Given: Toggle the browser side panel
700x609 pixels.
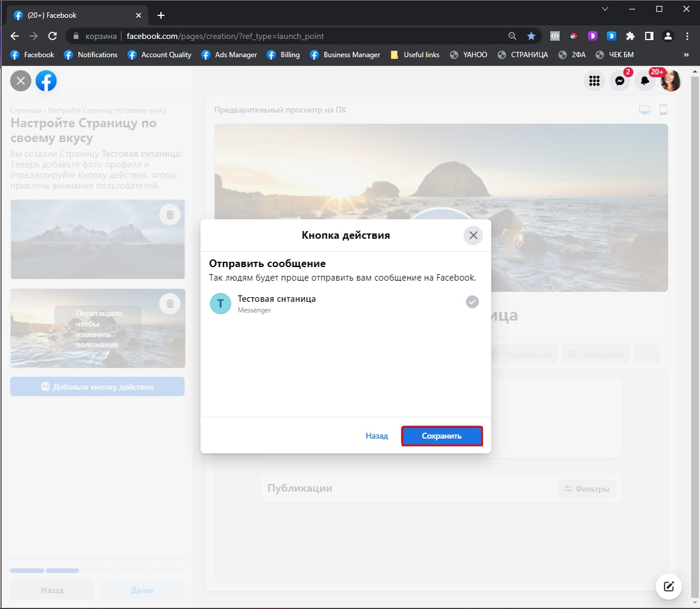Looking at the screenshot, I should point(649,36).
